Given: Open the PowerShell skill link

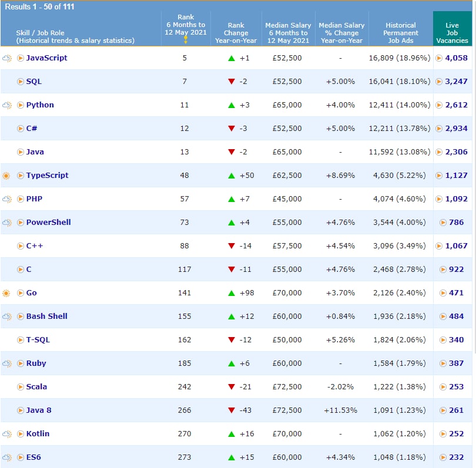Looking at the screenshot, I should click(48, 223).
